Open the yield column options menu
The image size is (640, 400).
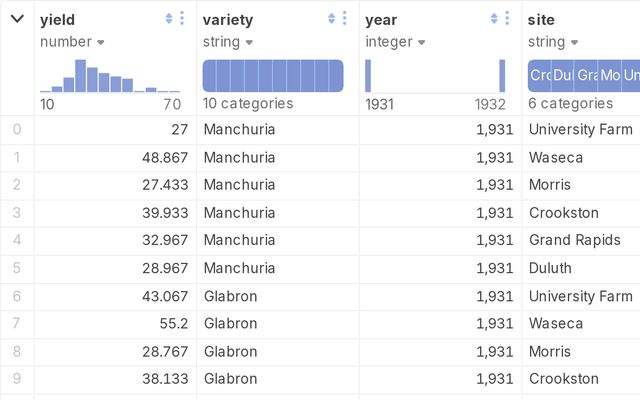pos(181,19)
